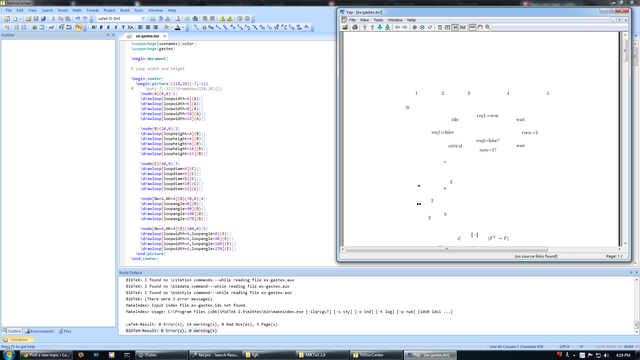Click the Undo icon in TeXnicCenter toolbar
The image size is (640, 360).
coord(78,19)
